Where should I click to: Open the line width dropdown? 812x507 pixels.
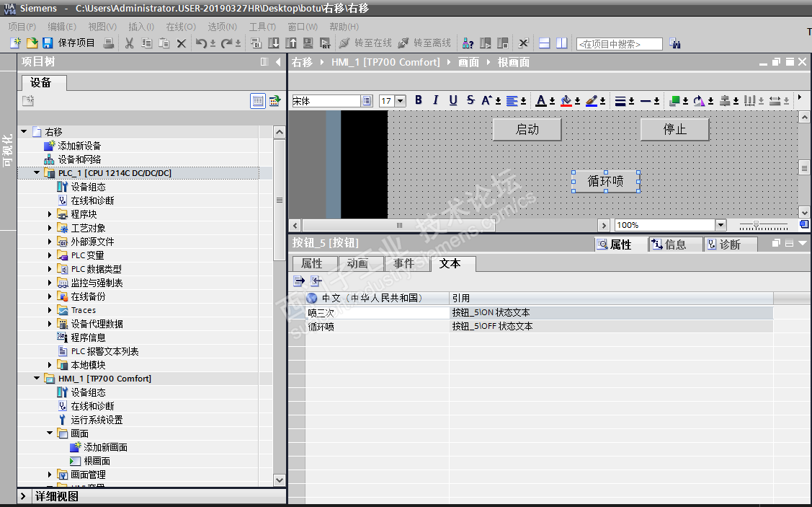point(631,101)
